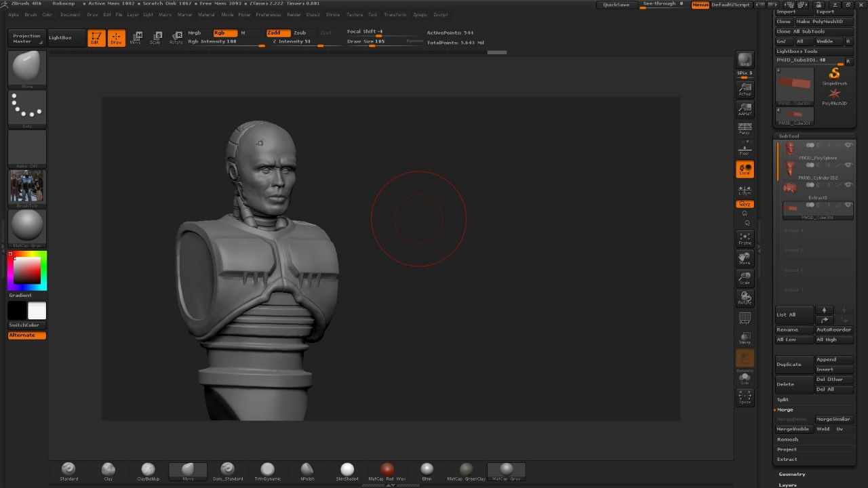Click the AAHalf zoom icon

(745, 109)
